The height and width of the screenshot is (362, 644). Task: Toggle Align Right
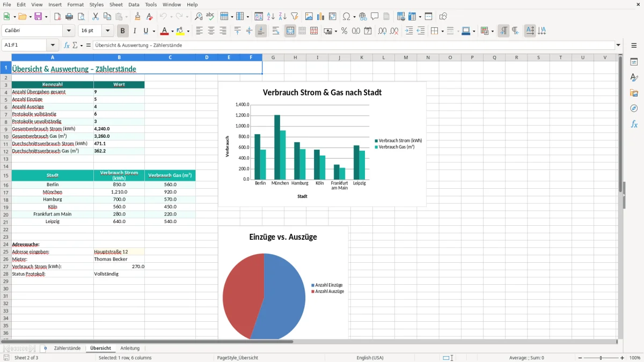tap(223, 31)
